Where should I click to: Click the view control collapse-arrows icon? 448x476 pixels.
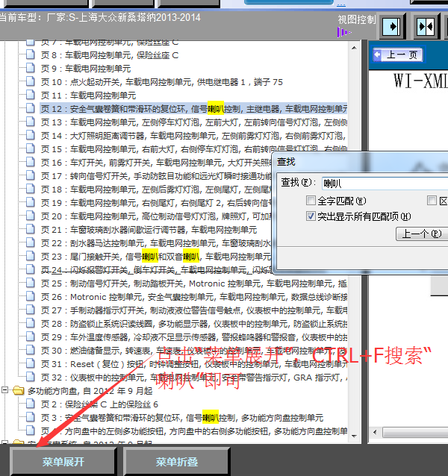(426, 27)
